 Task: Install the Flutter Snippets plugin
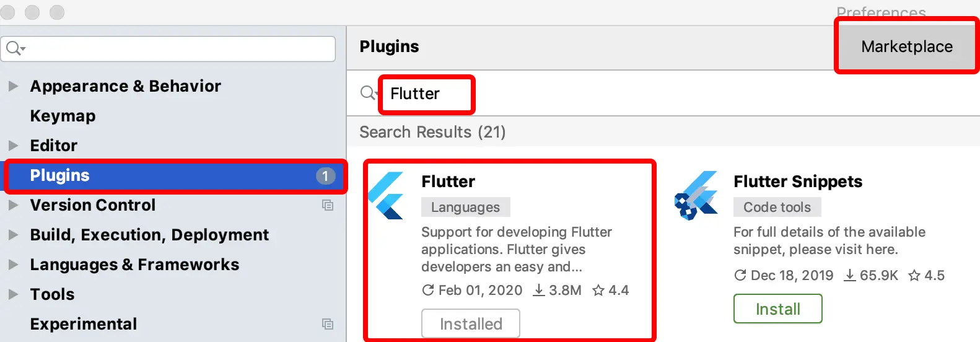point(777,309)
